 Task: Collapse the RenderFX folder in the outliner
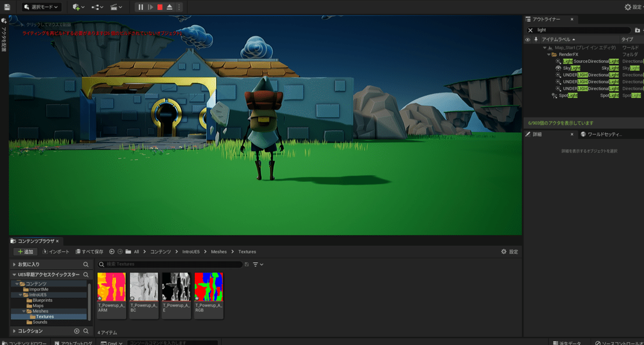(x=548, y=54)
